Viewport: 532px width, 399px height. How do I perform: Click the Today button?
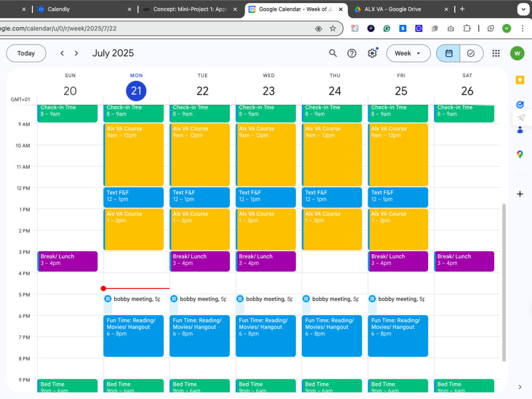pyautogui.click(x=26, y=53)
